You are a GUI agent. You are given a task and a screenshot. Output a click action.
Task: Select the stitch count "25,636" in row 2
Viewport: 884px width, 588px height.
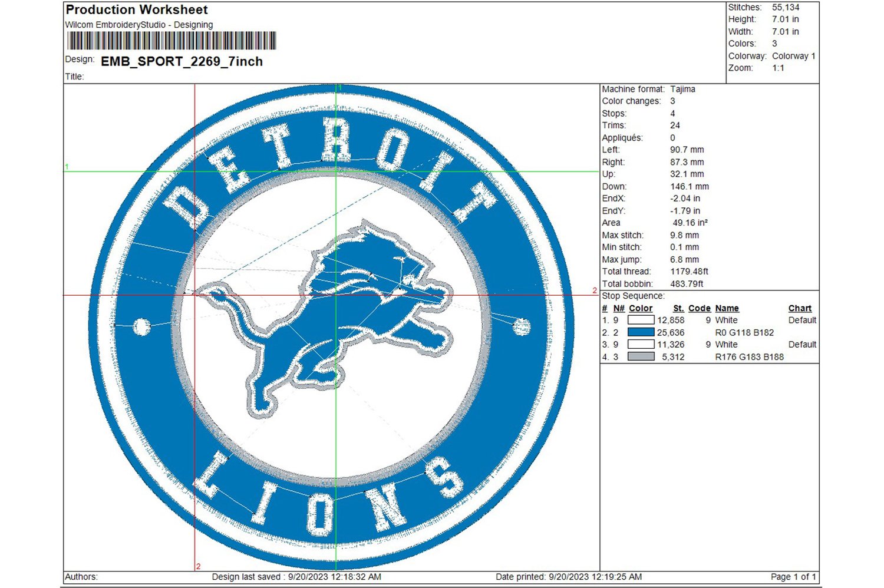(671, 332)
